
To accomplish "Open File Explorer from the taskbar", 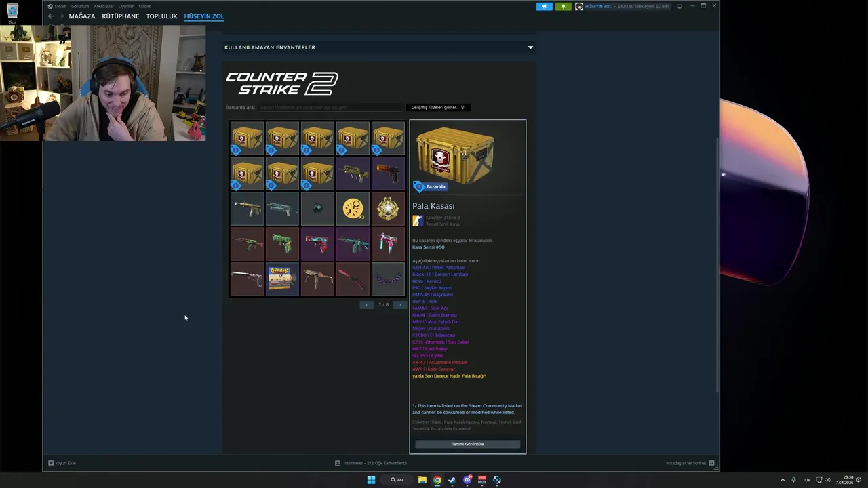I will coord(422,480).
